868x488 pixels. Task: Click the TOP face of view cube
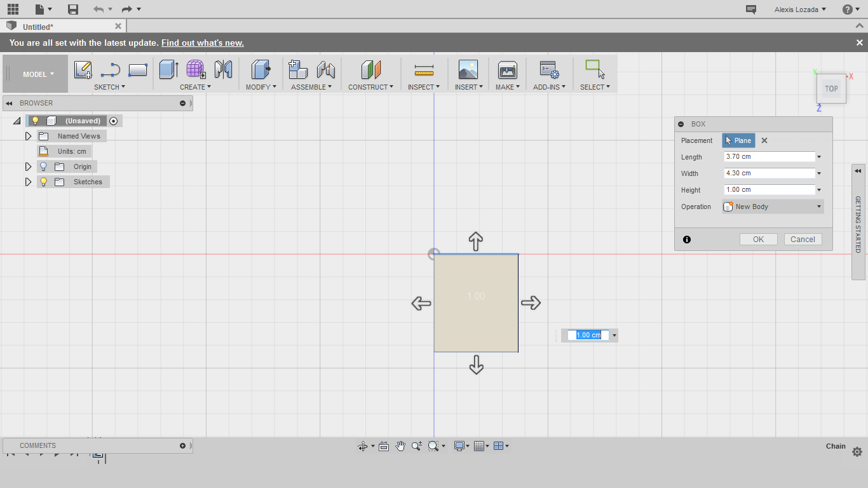[831, 89]
